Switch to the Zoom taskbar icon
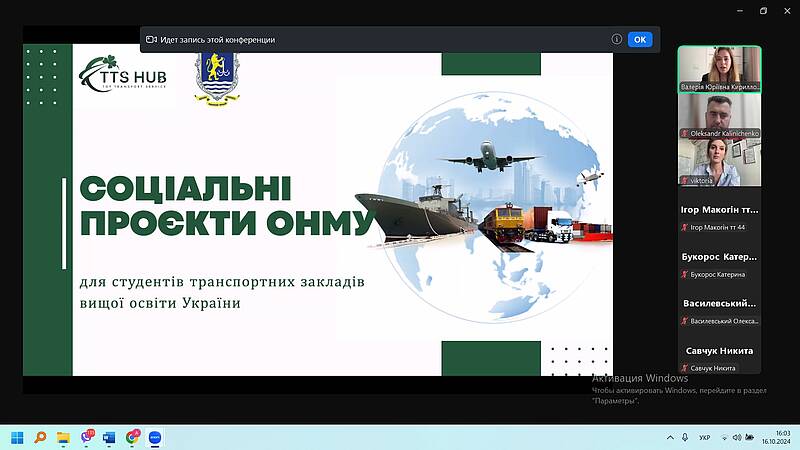The width and height of the screenshot is (800, 450). point(155,438)
